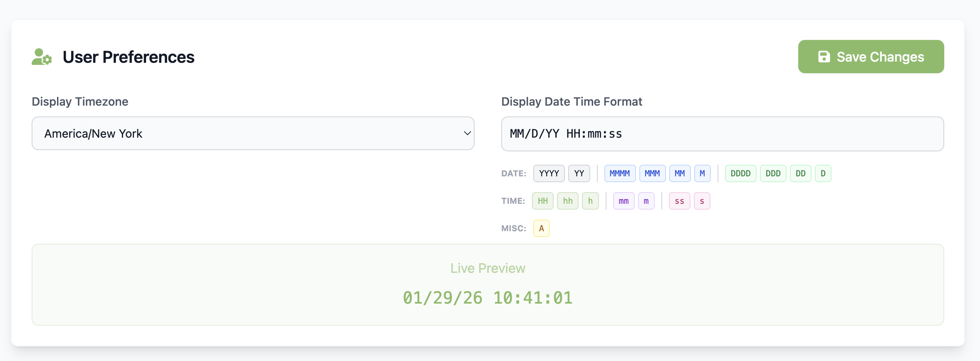
Task: Insert the purple m minute token
Action: [646, 201]
